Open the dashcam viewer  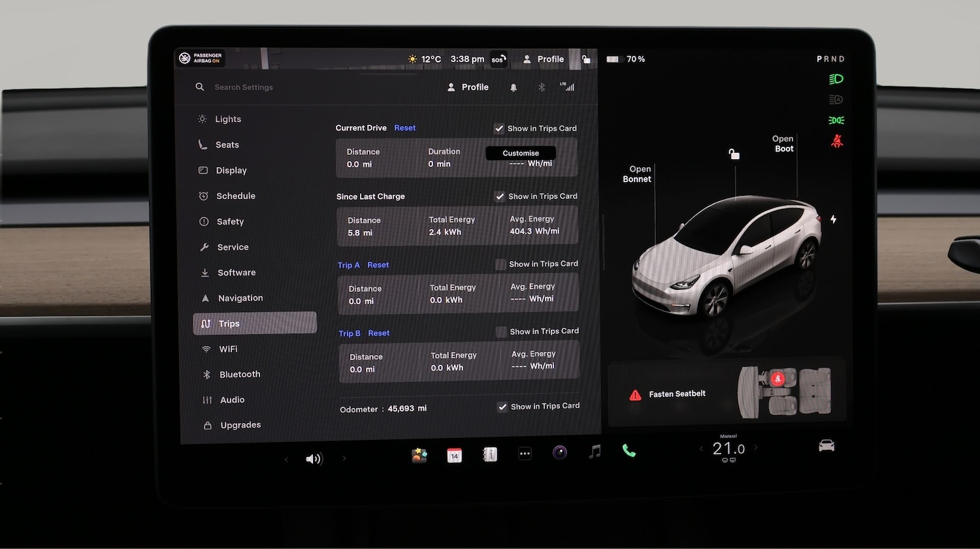[x=560, y=452]
